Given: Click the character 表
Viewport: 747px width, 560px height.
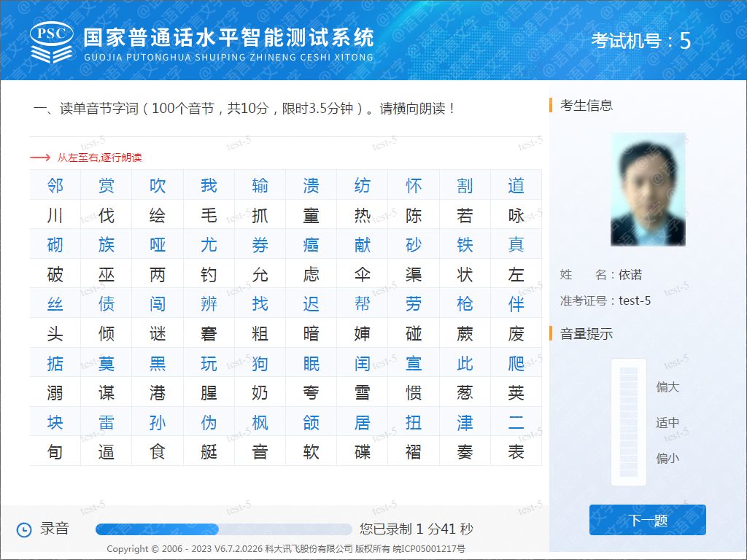Looking at the screenshot, I should click(516, 452).
